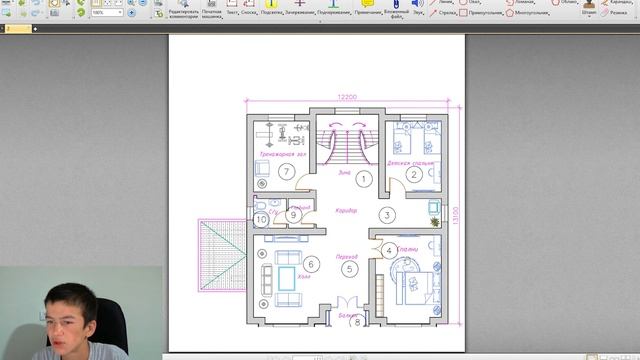
Task: Select the Eraser tool (Резинка)
Action: 613,13
